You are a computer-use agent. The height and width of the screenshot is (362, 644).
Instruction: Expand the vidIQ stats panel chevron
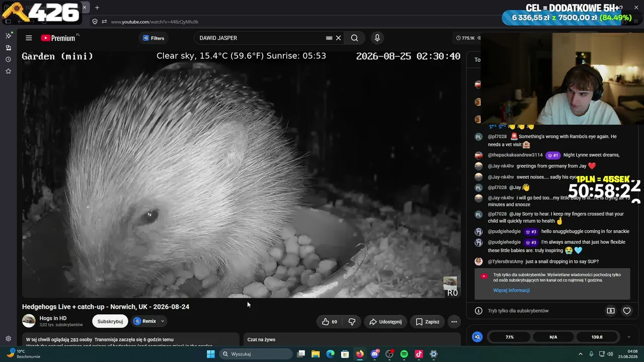[x=628, y=337]
